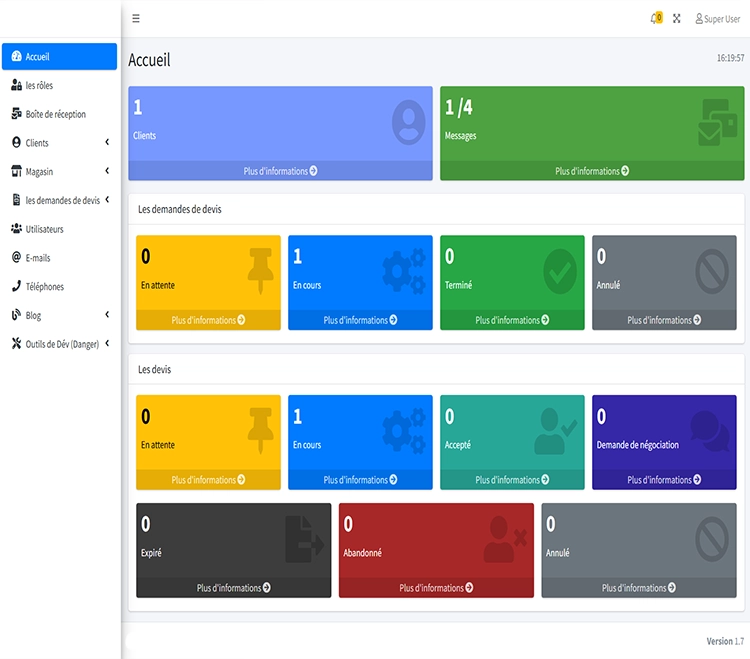Click the gears icon on quote requests En cours

(x=404, y=271)
